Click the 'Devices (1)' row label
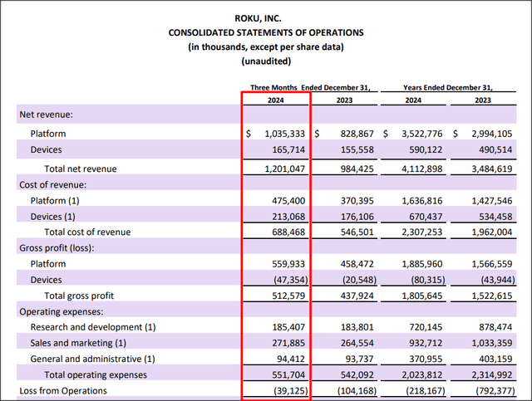 (52, 217)
